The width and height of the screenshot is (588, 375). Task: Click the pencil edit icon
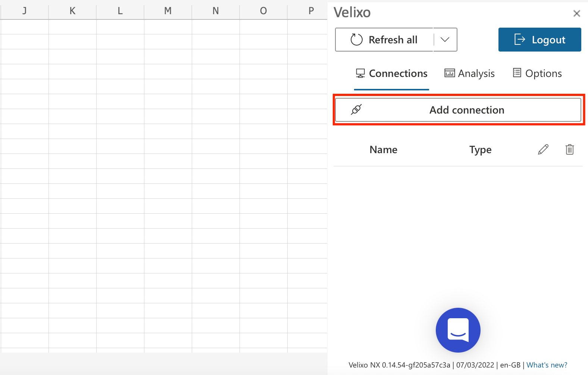[543, 149]
